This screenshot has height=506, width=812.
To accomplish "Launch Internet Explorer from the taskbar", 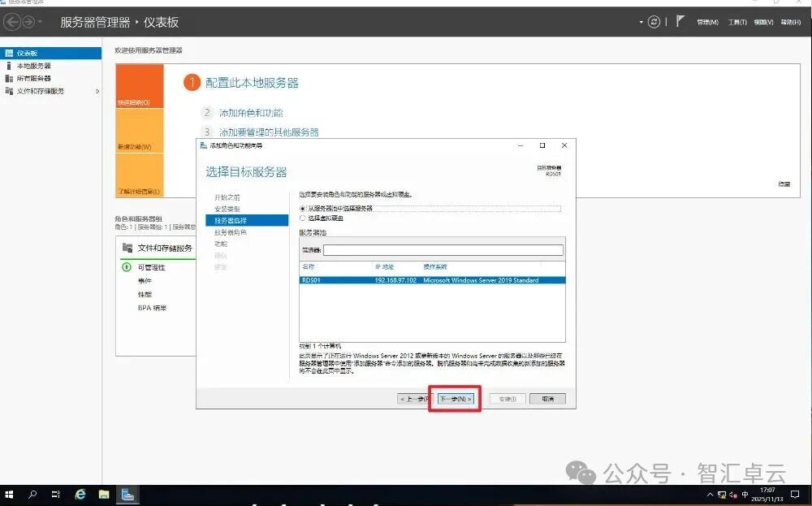I will 80,494.
